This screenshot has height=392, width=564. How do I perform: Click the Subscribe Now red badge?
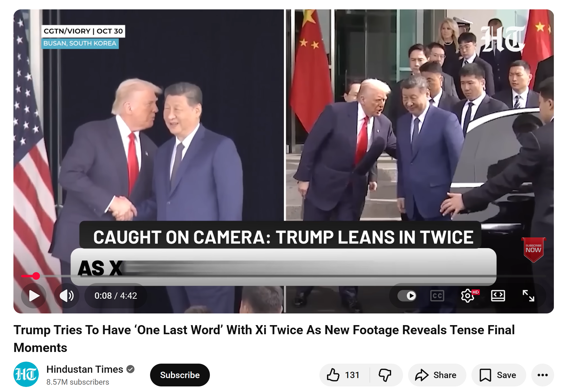(x=533, y=249)
